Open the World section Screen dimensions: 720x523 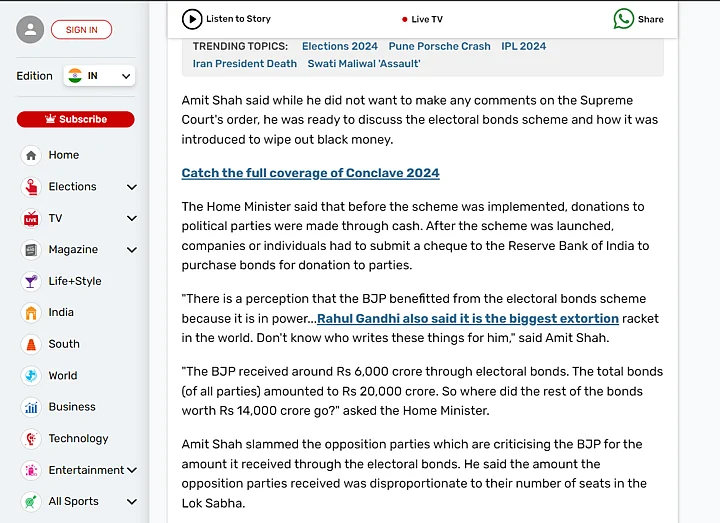click(62, 376)
